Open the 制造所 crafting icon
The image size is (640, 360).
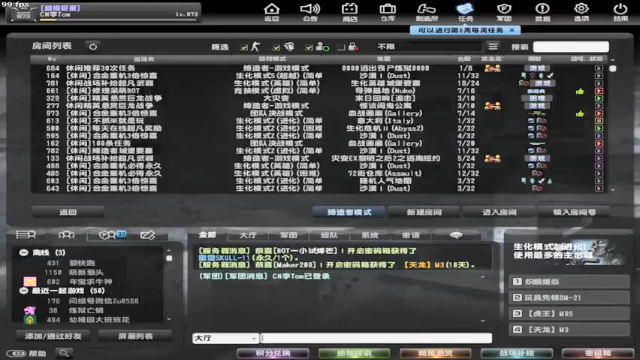pos(427,11)
